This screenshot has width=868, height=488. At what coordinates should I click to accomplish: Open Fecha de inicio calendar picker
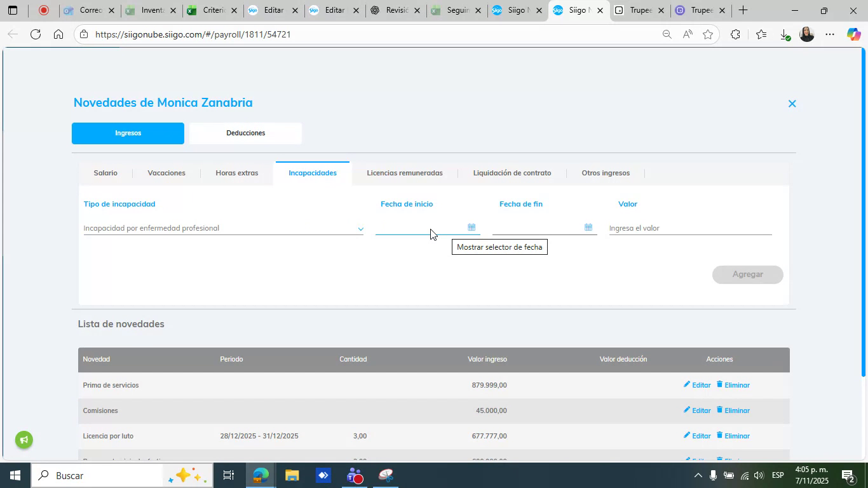coord(471,227)
